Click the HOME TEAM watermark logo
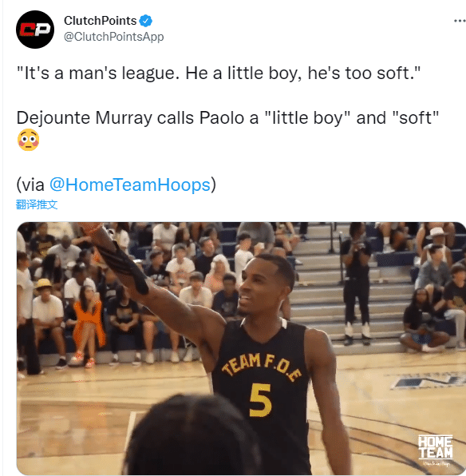This screenshot has height=476, width=466. (x=436, y=450)
